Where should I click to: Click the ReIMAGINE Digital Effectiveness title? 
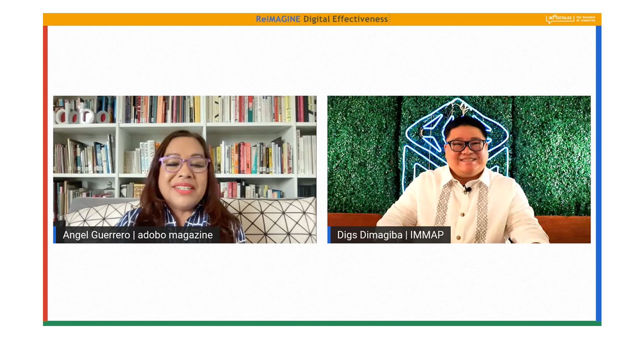click(322, 19)
